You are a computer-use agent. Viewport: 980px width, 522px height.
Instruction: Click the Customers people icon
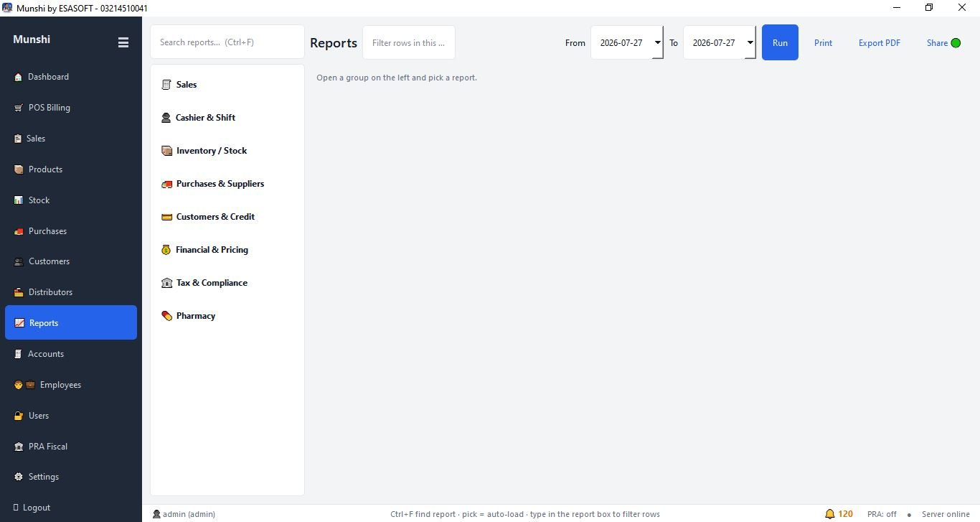[19, 261]
